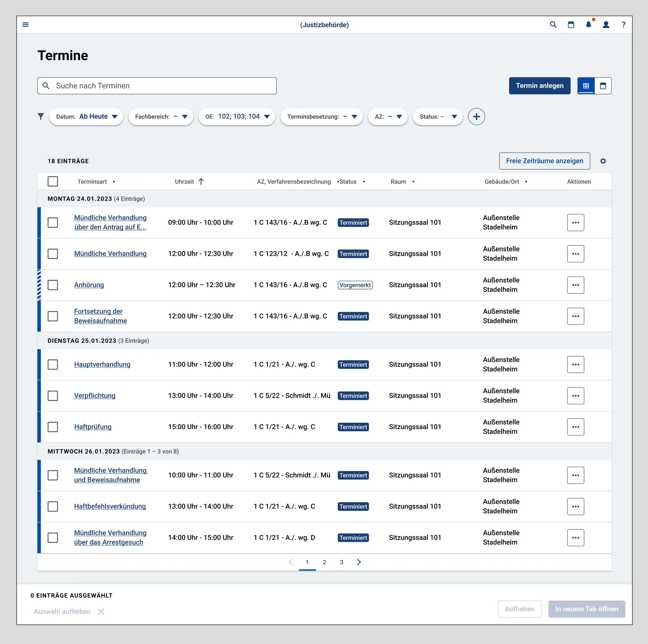Click the header search magnifier icon

tap(553, 25)
